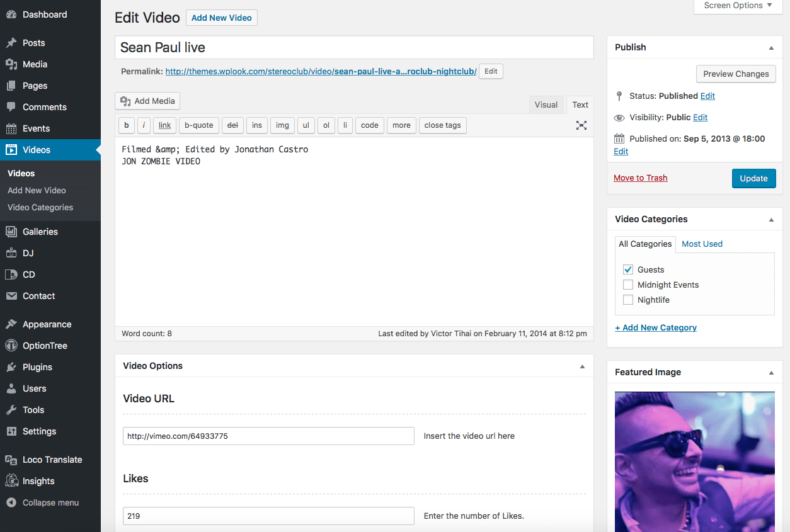Screen dimensions: 790x532
Task: Click the Add New Video button
Action: click(222, 18)
